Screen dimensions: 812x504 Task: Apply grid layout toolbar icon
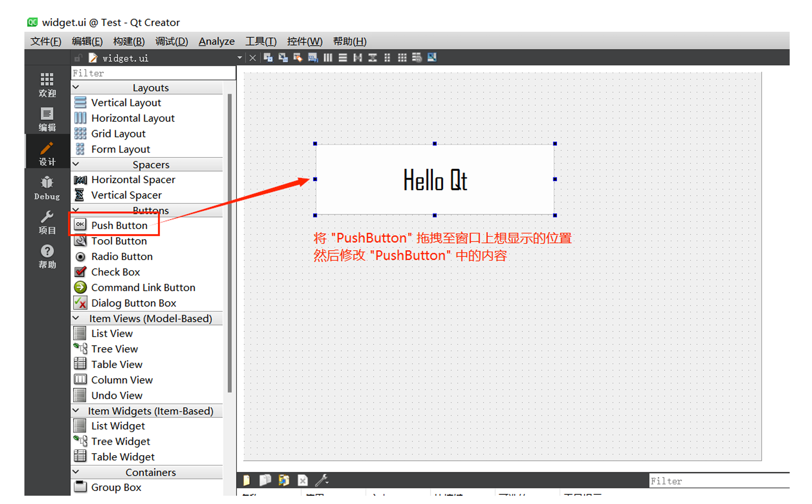[x=402, y=58]
